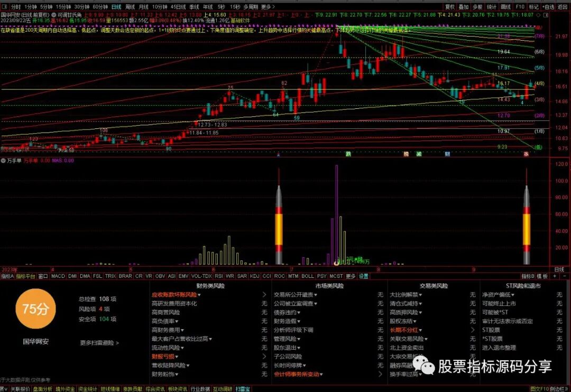
Task: Toggle the 窗口 indicator window option
Action: tap(43, 276)
